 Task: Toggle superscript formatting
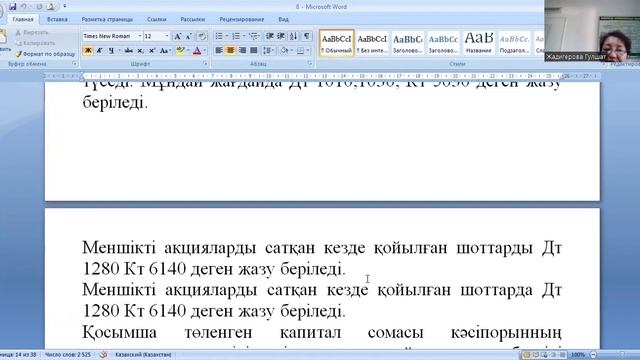152,51
